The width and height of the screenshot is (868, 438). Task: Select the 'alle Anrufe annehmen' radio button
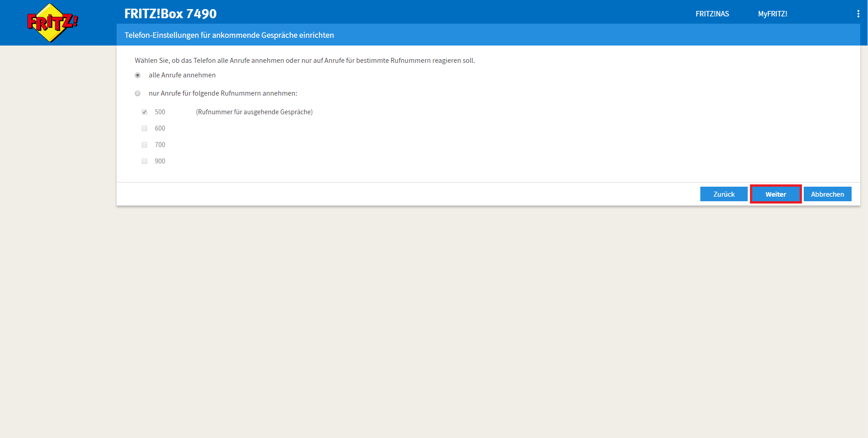click(138, 75)
